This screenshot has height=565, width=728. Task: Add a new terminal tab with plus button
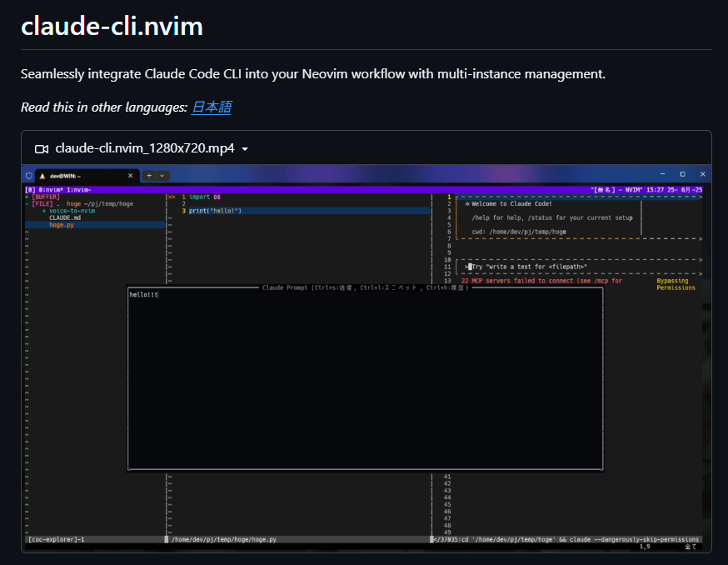[x=149, y=176]
